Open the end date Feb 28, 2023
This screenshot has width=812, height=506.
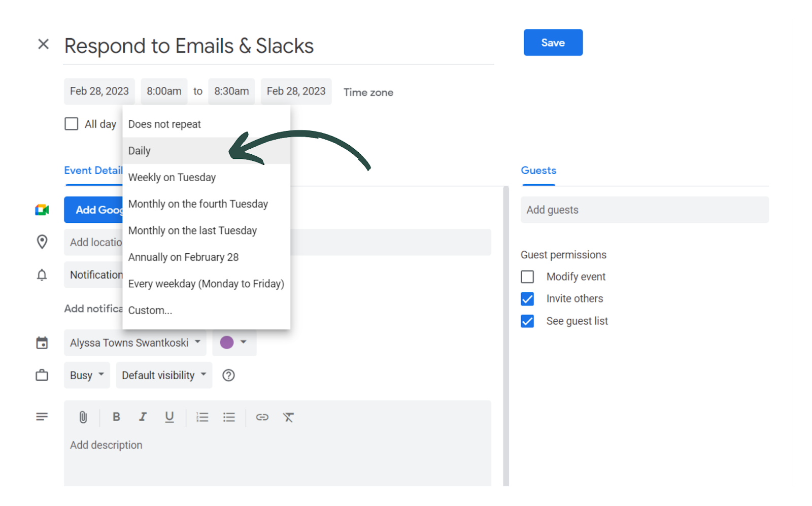coord(296,91)
